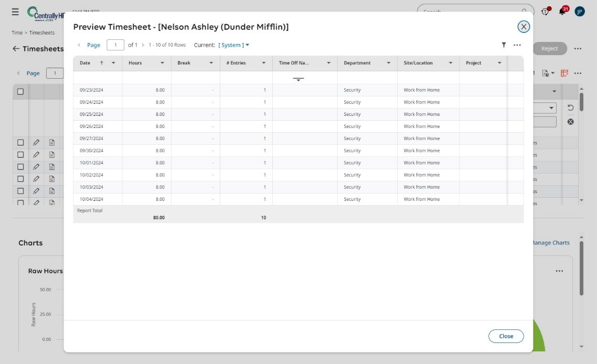Click the CentrallyHR logo
The image size is (597, 364).
(x=46, y=14)
